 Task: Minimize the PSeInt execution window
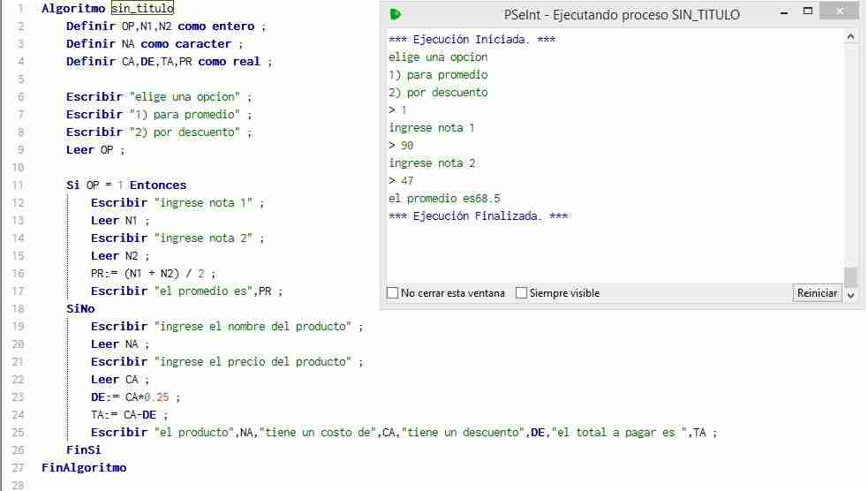click(x=784, y=12)
